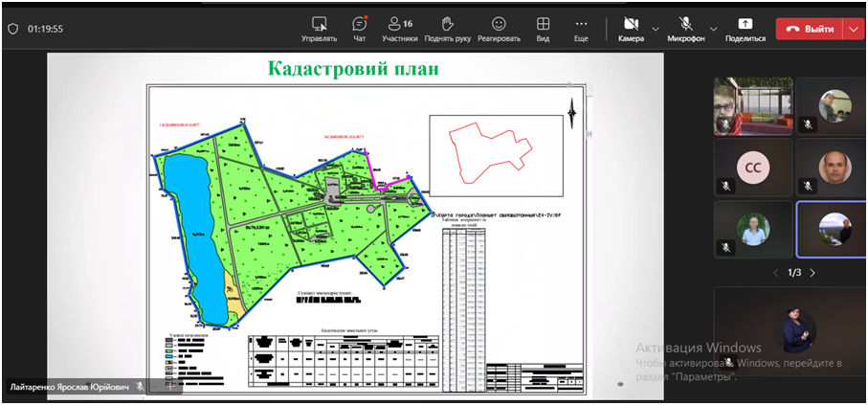Open the Вид layout options
This screenshot has width=868, height=405.
pyautogui.click(x=543, y=28)
